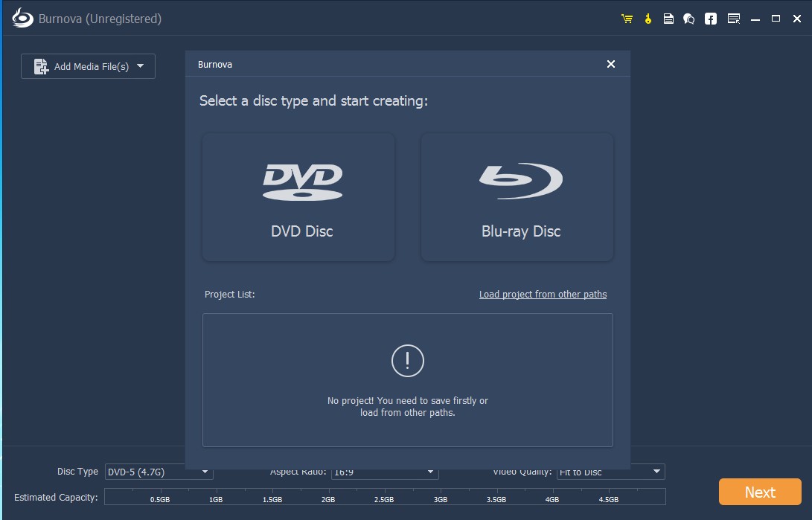Image resolution: width=812 pixels, height=520 pixels.
Task: Follow the Load project from other paths link
Action: pyautogui.click(x=543, y=295)
